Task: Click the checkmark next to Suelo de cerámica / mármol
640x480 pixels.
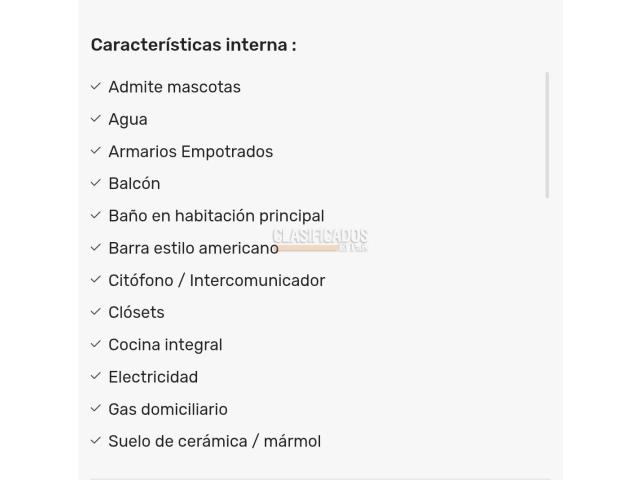Action: click(96, 440)
